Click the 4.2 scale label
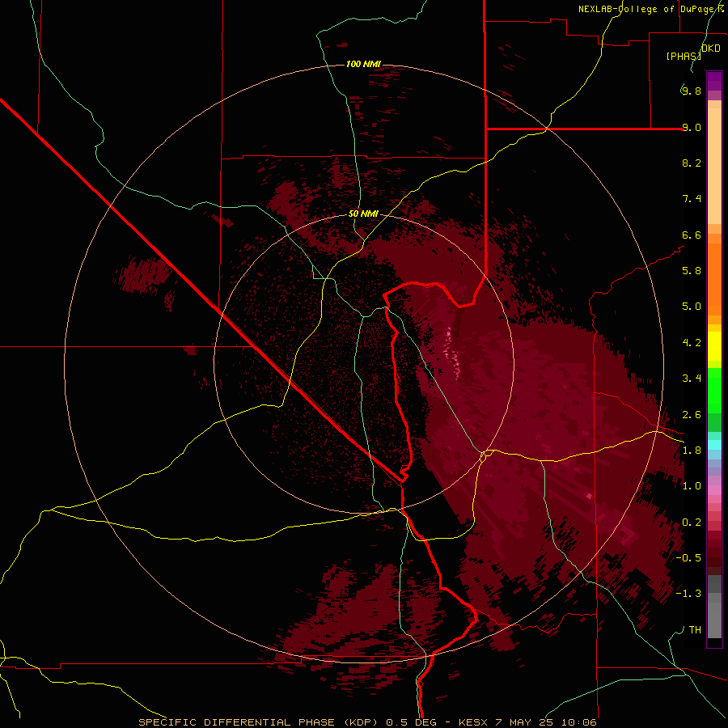This screenshot has height=728, width=728. (692, 343)
